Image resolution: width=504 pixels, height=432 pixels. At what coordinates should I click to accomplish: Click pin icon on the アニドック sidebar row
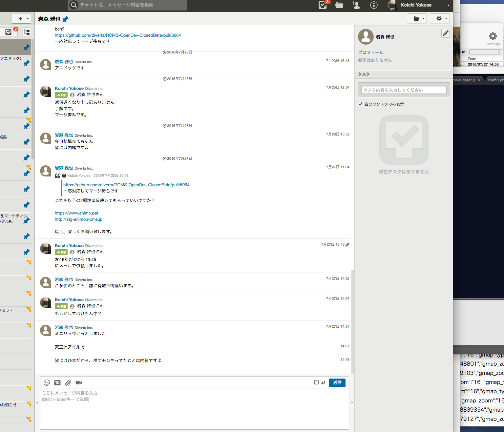(x=26, y=63)
